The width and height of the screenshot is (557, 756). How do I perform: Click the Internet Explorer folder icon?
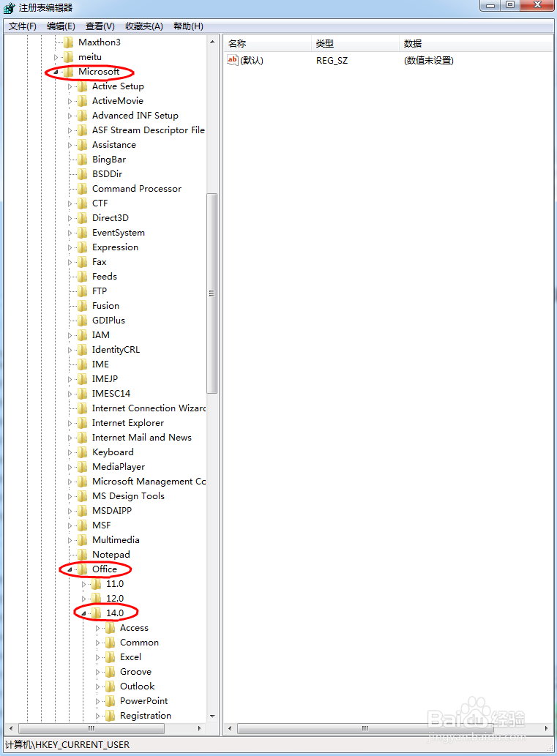83,423
